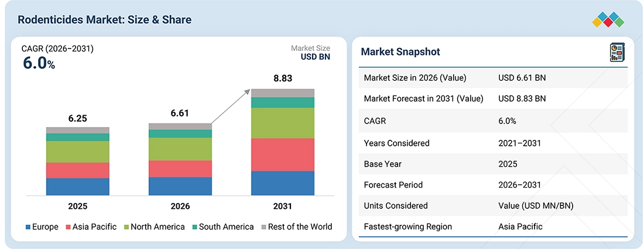Click the Years Considered row label
This screenshot has width=644, height=251.
(397, 143)
